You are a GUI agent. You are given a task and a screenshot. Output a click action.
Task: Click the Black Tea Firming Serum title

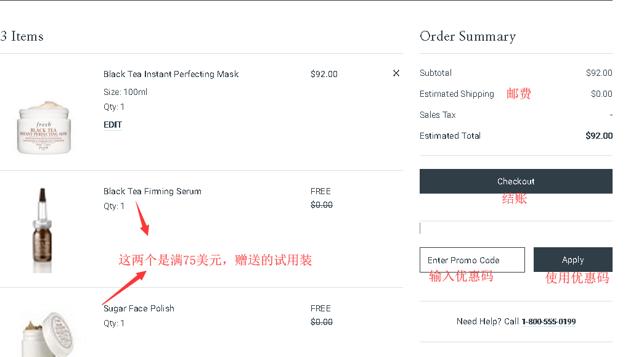point(152,191)
